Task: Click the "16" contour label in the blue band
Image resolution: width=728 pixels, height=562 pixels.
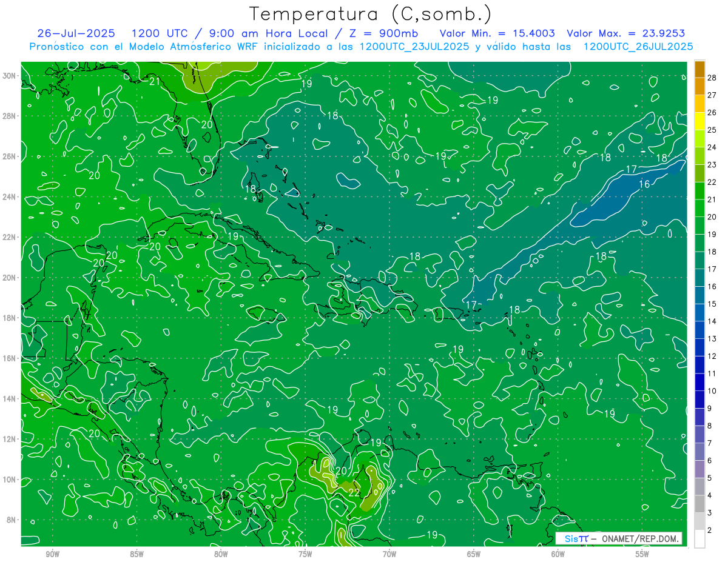Action: [x=645, y=184]
